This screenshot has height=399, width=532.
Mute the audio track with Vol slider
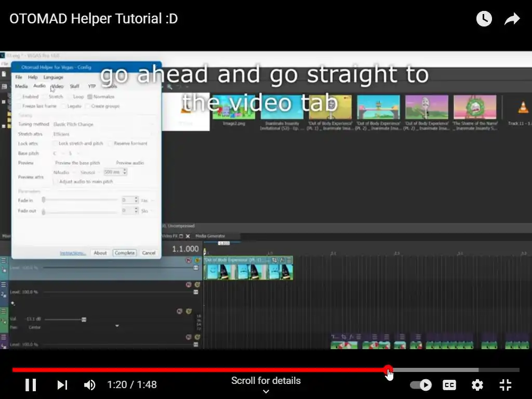[x=180, y=312]
